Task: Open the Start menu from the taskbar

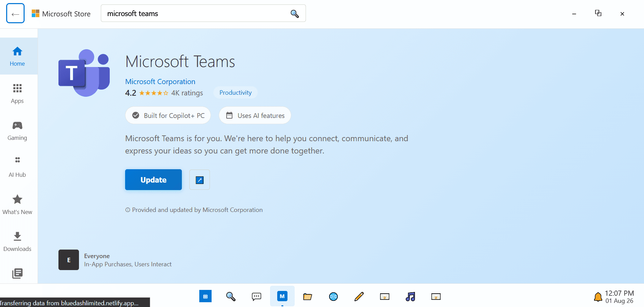Action: coord(205,296)
